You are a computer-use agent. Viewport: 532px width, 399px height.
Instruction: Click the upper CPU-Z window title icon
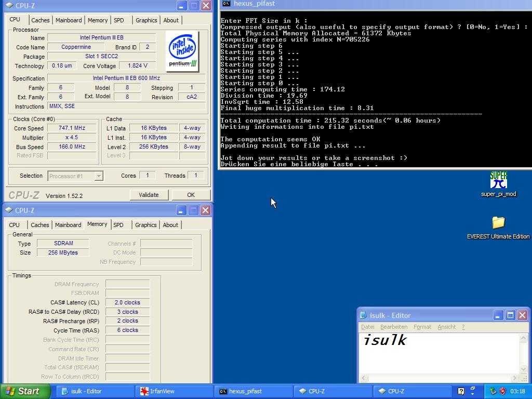[x=9, y=5]
